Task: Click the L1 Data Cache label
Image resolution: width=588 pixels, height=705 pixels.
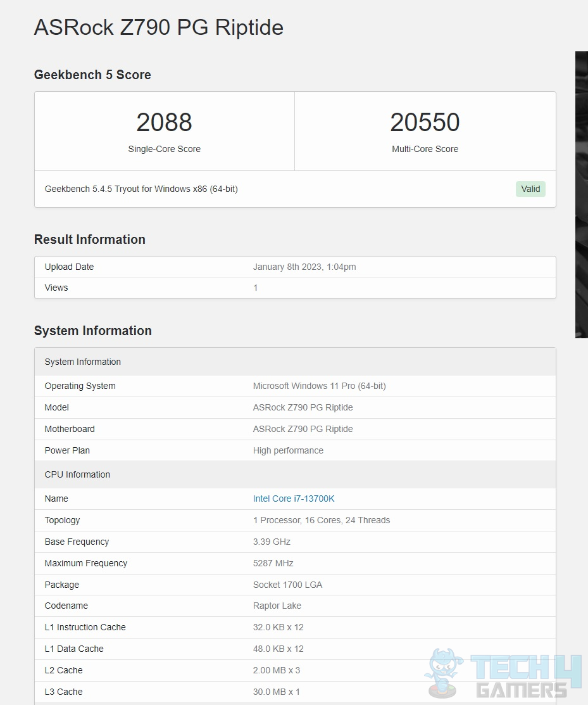Action: click(74, 649)
